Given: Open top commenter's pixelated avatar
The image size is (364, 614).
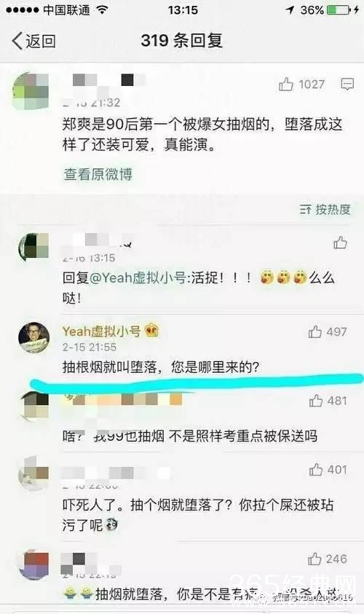Looking at the screenshot, I should [31, 91].
